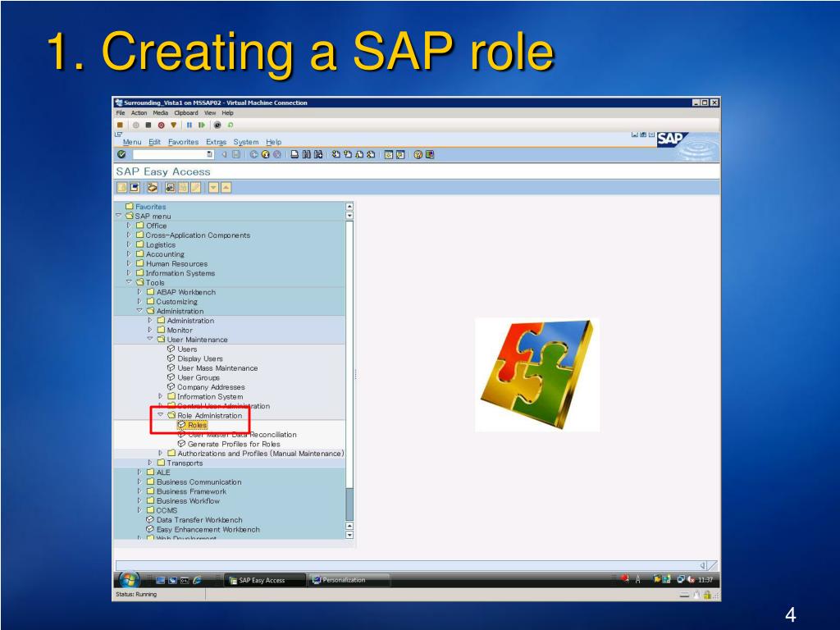The width and height of the screenshot is (840, 630).
Task: Open the SAP Favorites menu
Action: tap(183, 142)
